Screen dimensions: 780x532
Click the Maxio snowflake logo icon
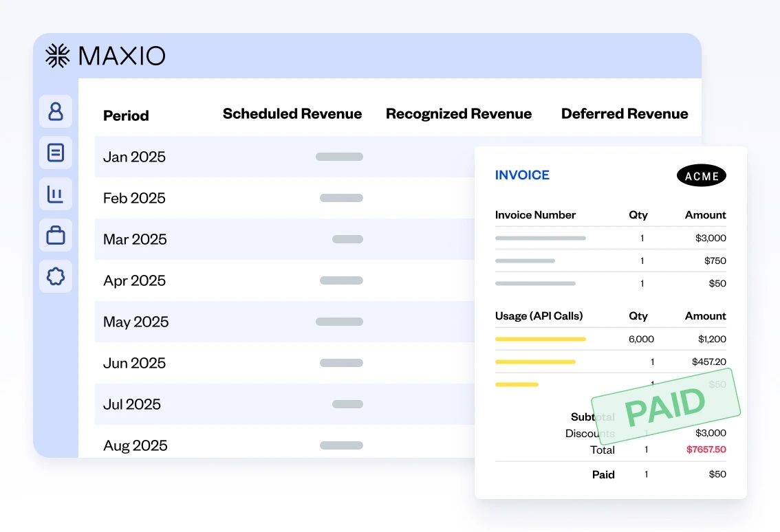click(58, 56)
